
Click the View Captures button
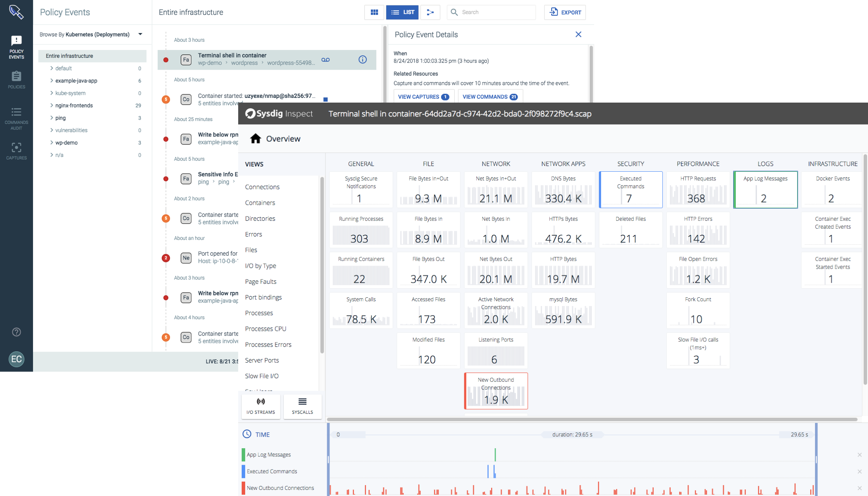[x=424, y=97]
